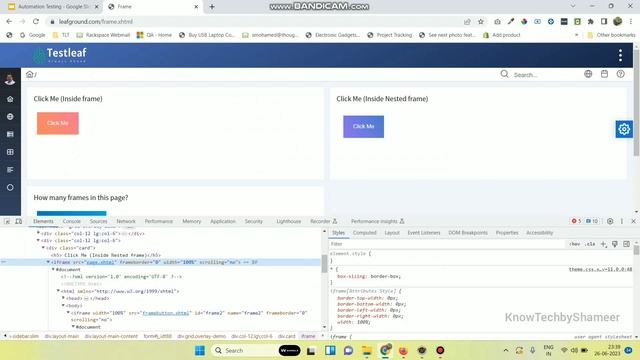
Task: Focus the Styles Filter input
Action: [x=447, y=244]
